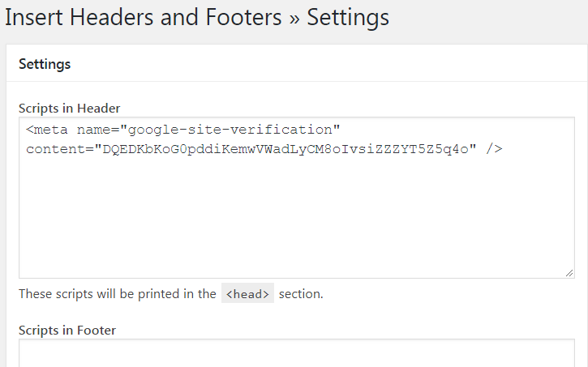
Task: Click the Settings panel heading
Action: tap(45, 64)
